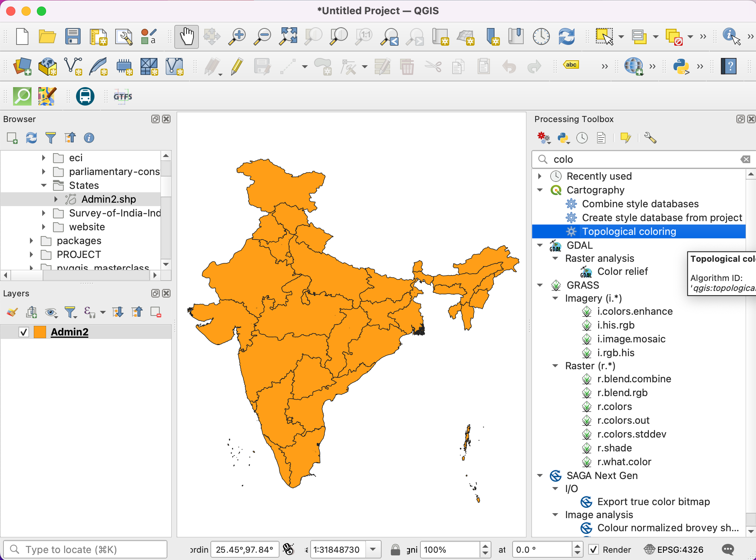Select the r.colors GRASS algorithm
This screenshot has height=560, width=756.
614,406
